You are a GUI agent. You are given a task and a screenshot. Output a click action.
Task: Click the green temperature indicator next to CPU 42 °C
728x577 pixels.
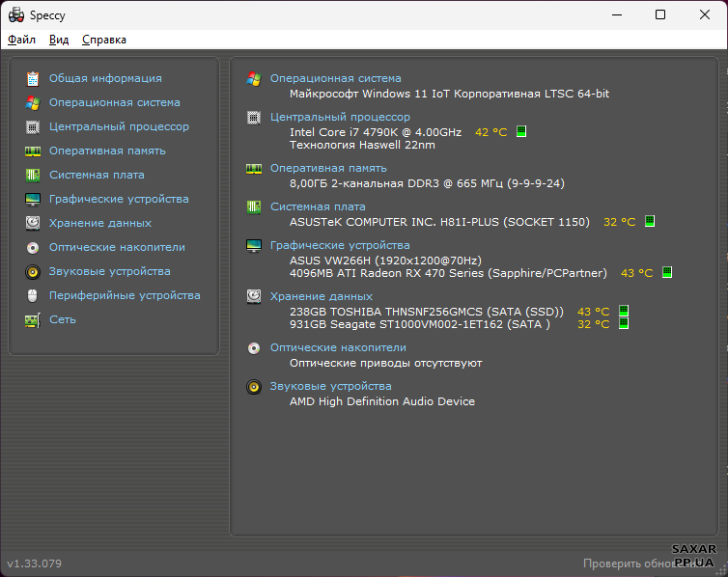(521, 131)
